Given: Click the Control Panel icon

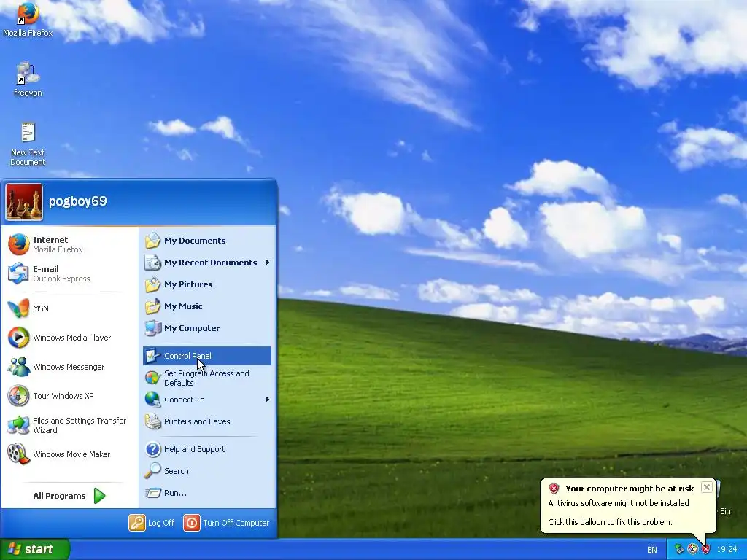Looking at the screenshot, I should 153,355.
